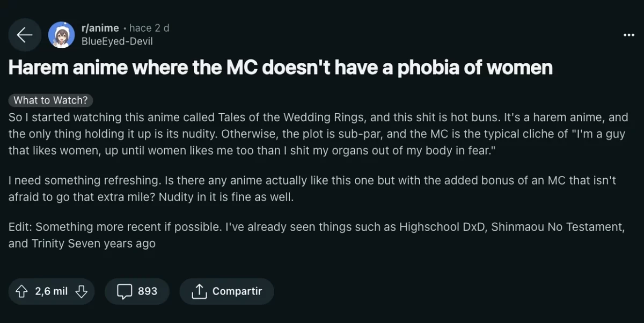Screen dimensions: 644x323
Task: Click the comment speech bubble icon
Action: point(125,291)
